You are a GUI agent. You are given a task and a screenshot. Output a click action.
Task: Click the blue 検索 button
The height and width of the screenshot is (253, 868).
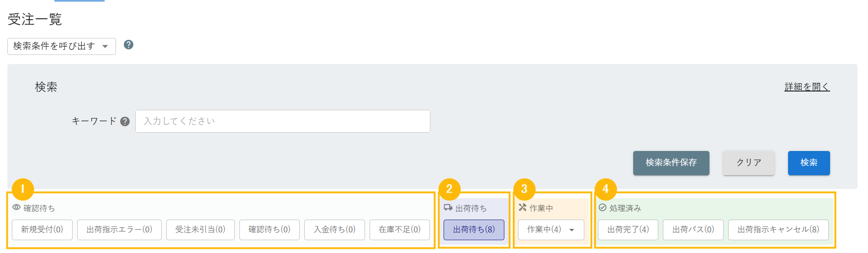click(x=809, y=163)
